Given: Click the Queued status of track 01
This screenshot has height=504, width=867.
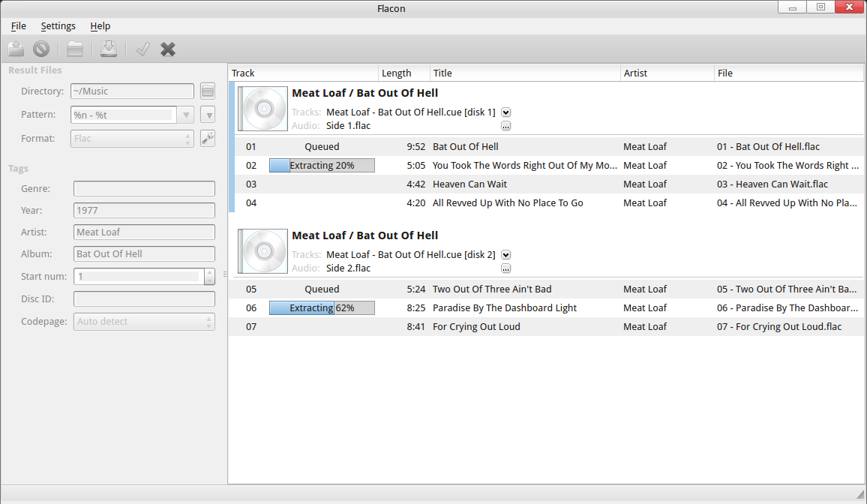Looking at the screenshot, I should pyautogui.click(x=322, y=146).
